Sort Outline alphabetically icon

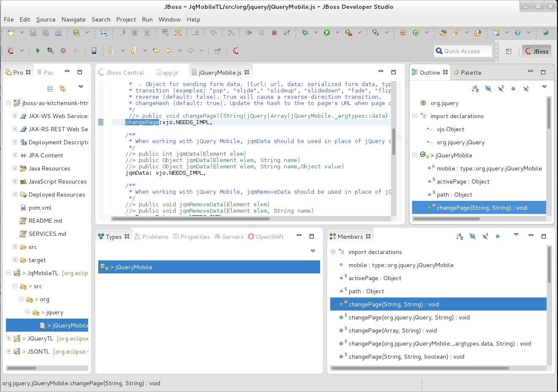tap(475, 89)
